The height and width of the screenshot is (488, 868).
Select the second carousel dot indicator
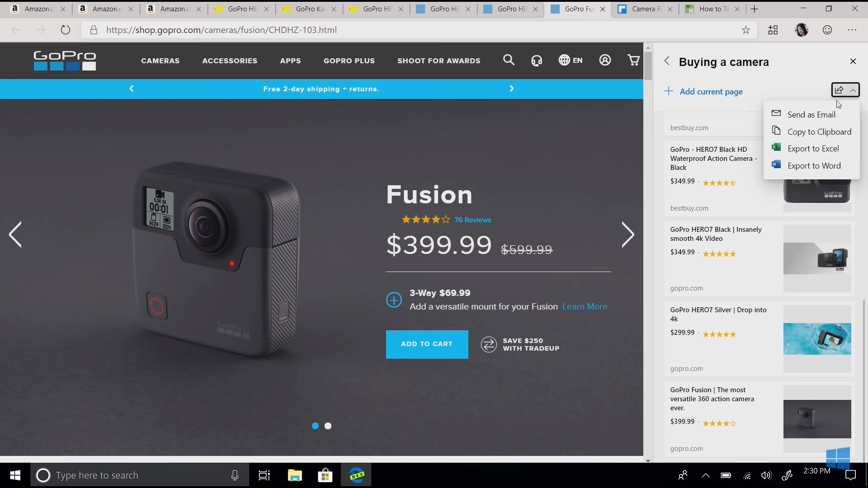coord(328,426)
